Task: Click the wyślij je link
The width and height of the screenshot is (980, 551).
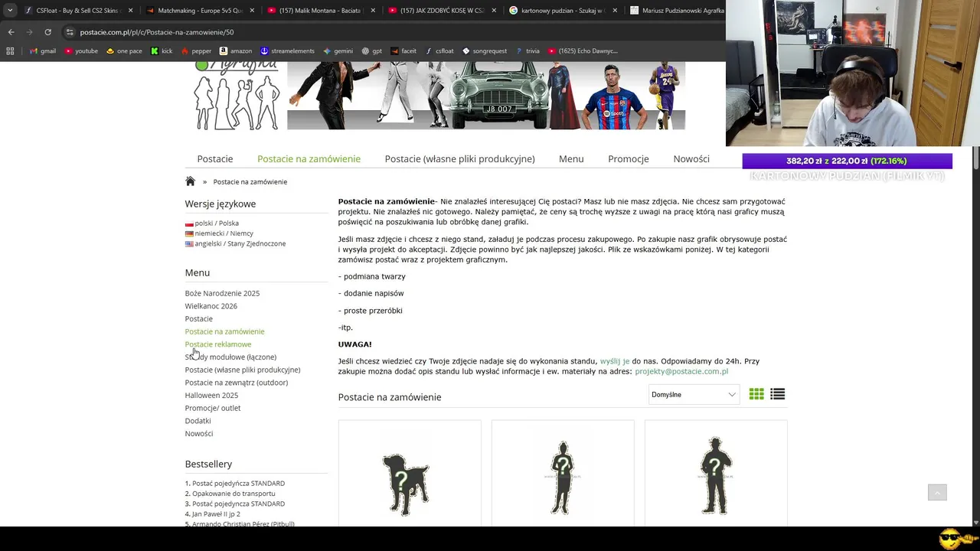Action: click(615, 361)
